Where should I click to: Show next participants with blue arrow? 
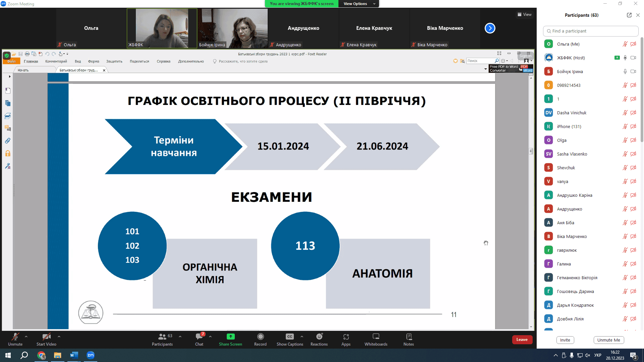click(x=490, y=28)
